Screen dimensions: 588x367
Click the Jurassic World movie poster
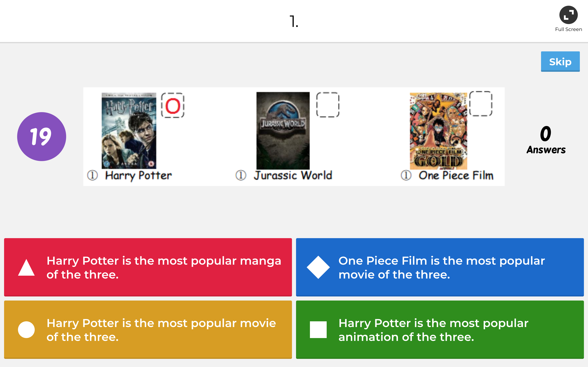[x=283, y=130]
